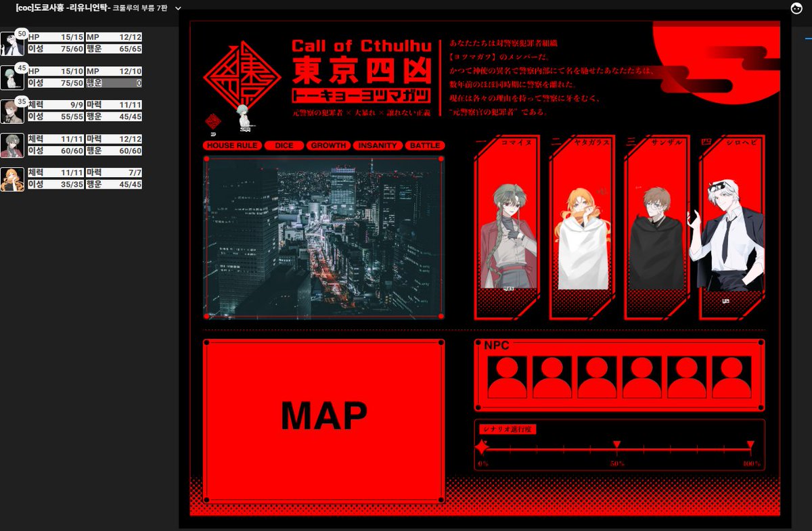Click the 행운 60/60 status bar
812x531 pixels.
pyautogui.click(x=114, y=151)
